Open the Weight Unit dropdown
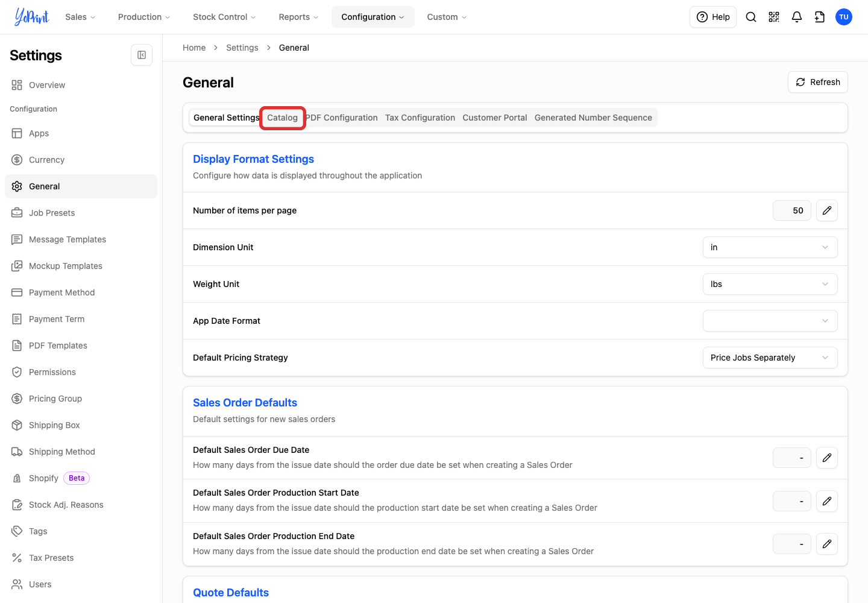 (x=770, y=284)
